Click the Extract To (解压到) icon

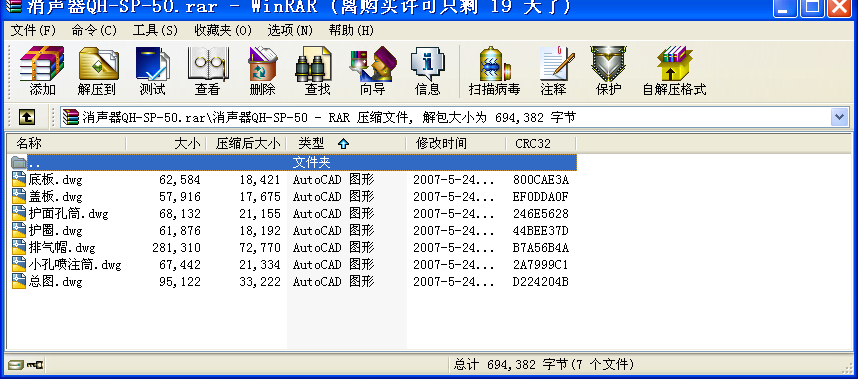[x=97, y=71]
